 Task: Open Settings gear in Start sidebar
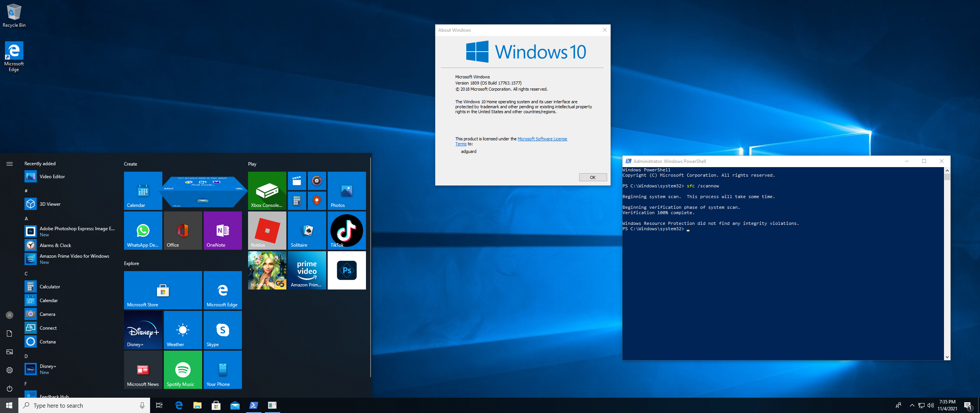click(x=10, y=370)
